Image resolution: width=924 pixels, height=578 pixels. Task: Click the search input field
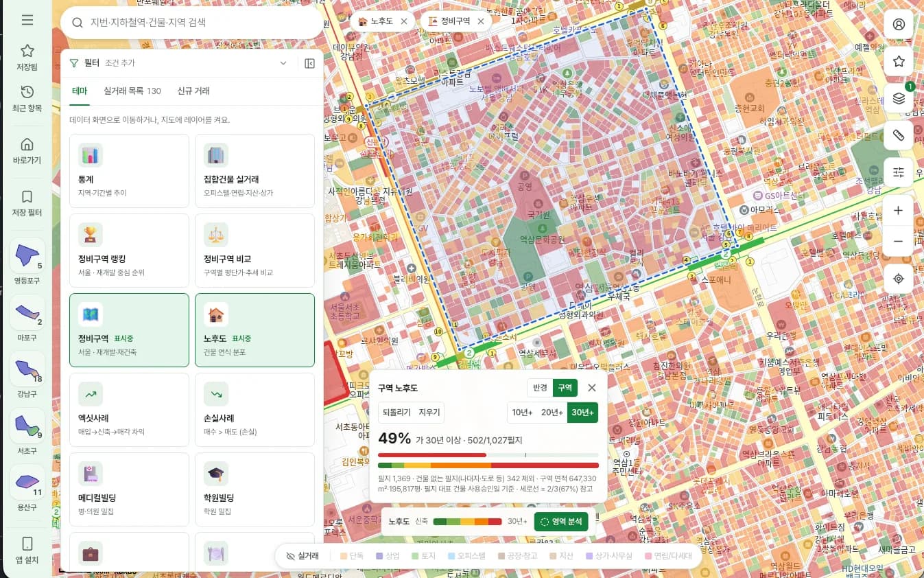192,23
